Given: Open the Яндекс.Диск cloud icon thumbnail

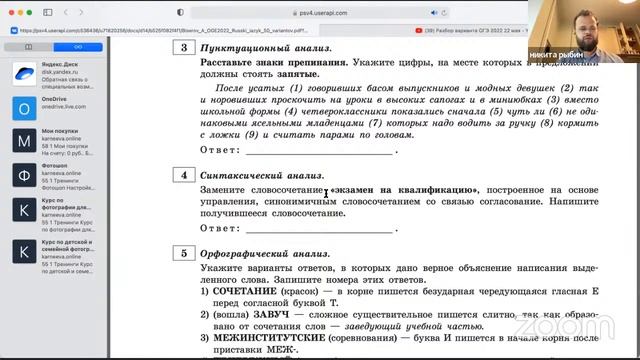Looking at the screenshot, I should [x=24, y=74].
